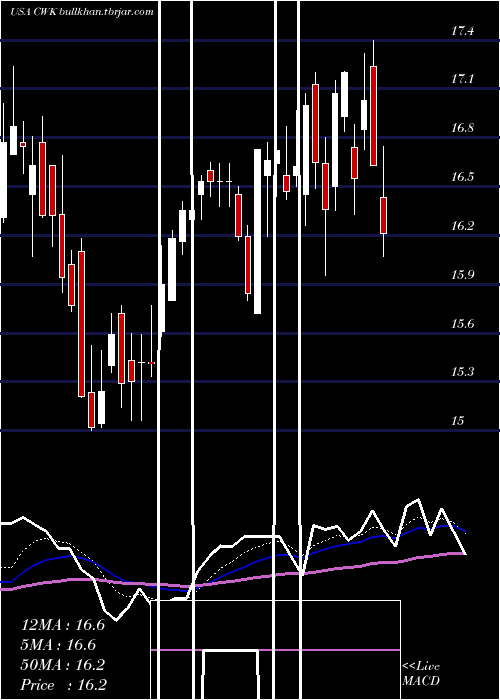Click the 17.1 price axis label
The height and width of the screenshot is (700, 500).
click(x=462, y=79)
